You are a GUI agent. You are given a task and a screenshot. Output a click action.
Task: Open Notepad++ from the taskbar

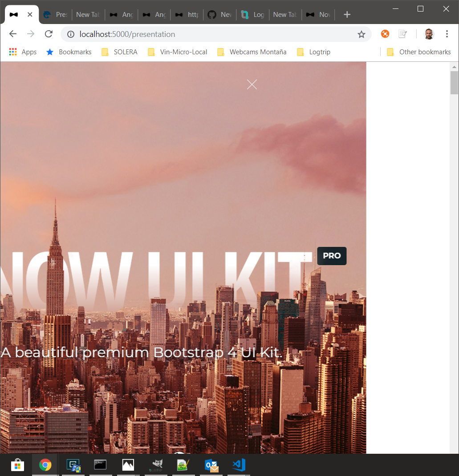pos(183,465)
